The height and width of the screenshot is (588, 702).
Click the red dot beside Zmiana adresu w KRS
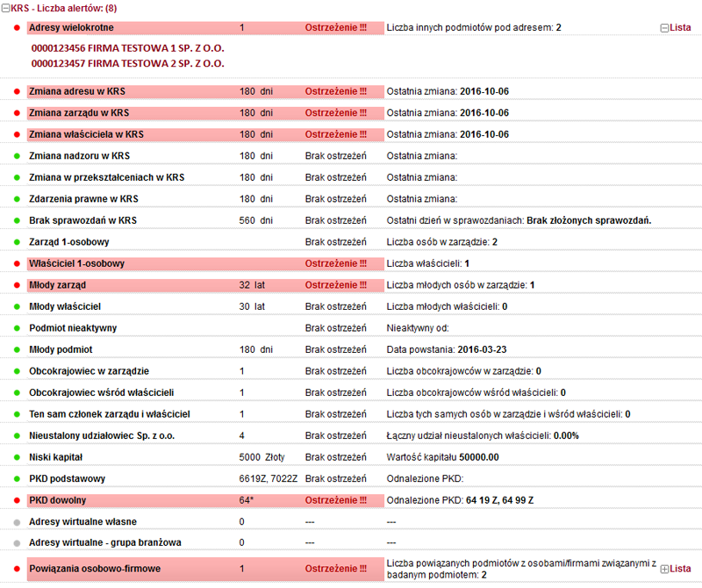click(17, 91)
